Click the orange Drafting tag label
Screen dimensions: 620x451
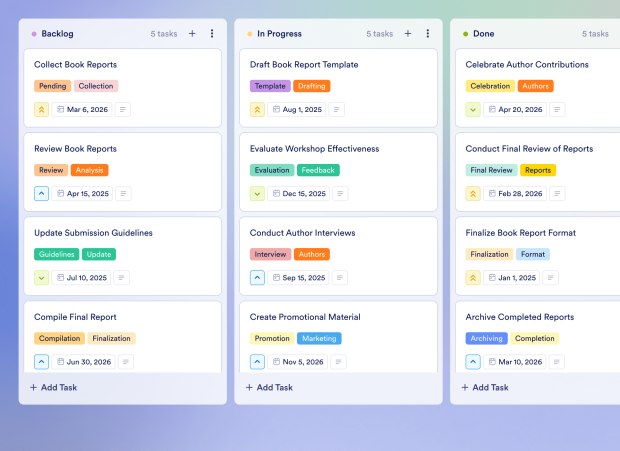(312, 86)
